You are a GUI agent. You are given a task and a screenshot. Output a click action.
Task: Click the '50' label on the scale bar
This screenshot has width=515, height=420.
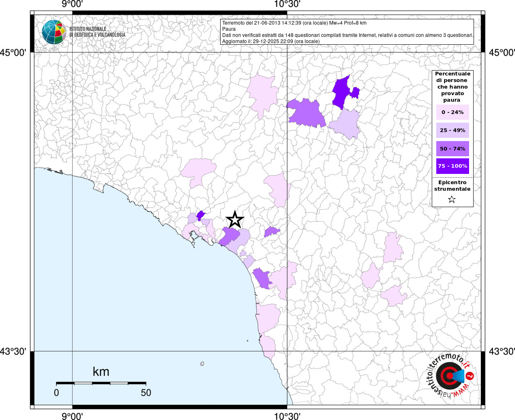click(146, 393)
